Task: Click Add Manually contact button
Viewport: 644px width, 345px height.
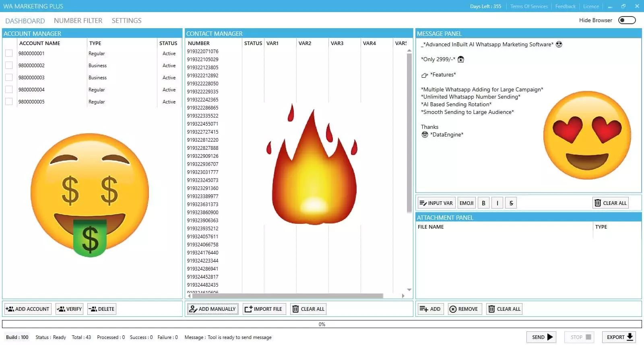Action: (213, 309)
